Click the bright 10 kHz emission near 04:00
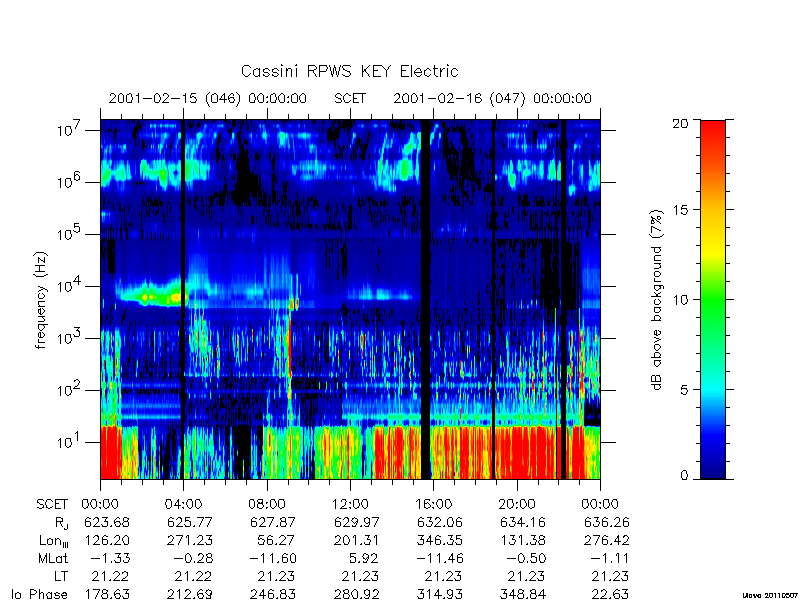The height and width of the screenshot is (600, 800). pos(151,295)
